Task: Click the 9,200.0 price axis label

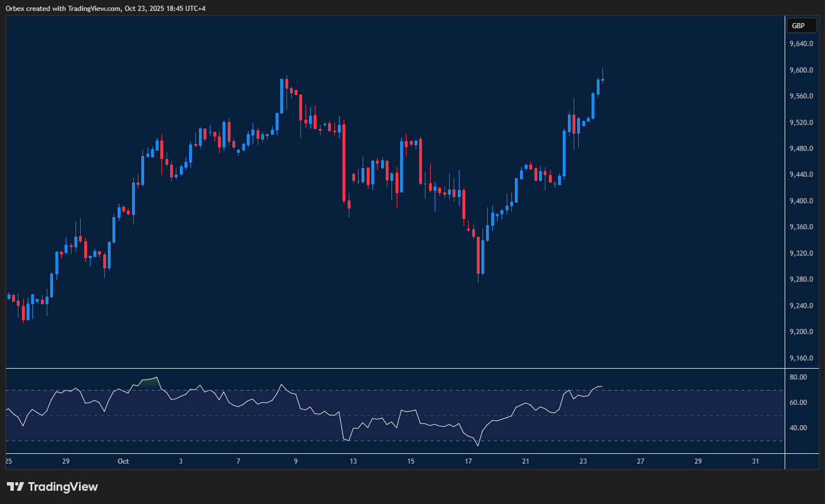Action: coord(801,332)
